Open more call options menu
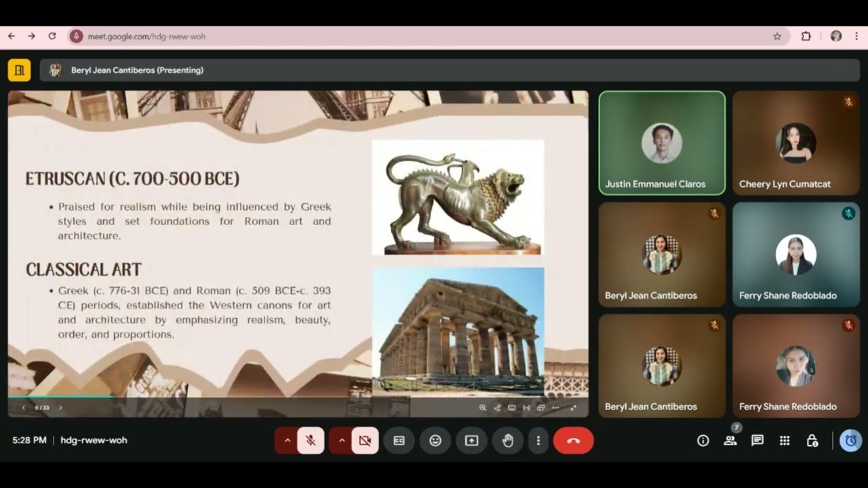868x488 pixels. 538,441
